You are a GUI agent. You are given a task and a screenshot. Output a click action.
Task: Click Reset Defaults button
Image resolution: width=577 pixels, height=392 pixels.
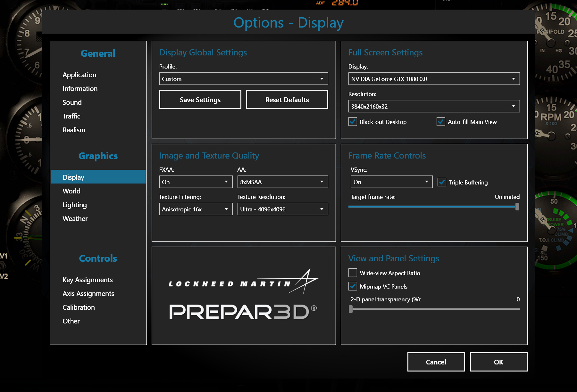pos(287,100)
